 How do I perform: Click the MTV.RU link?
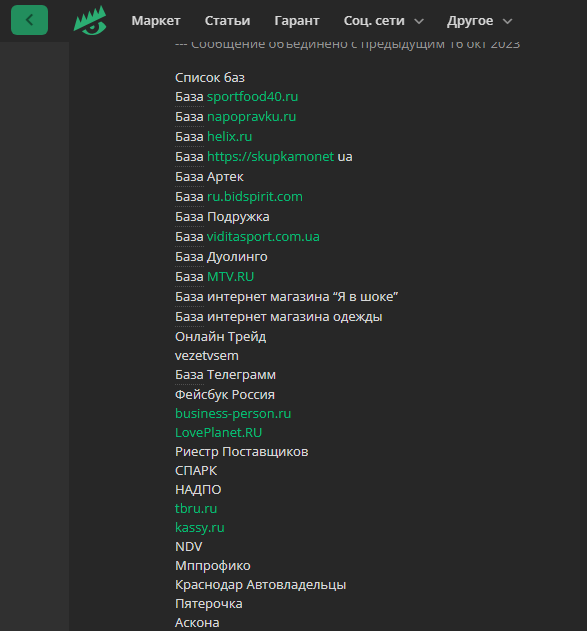coord(231,277)
